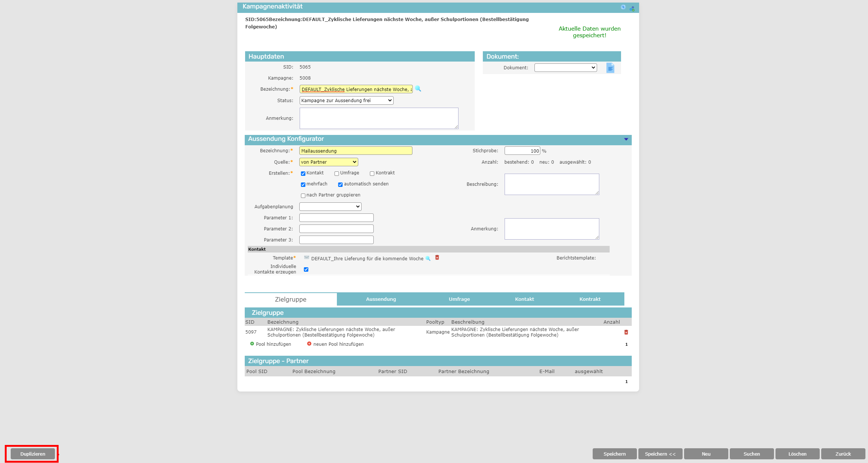
Task: Enable the Umfrage checkbox
Action: 337,174
